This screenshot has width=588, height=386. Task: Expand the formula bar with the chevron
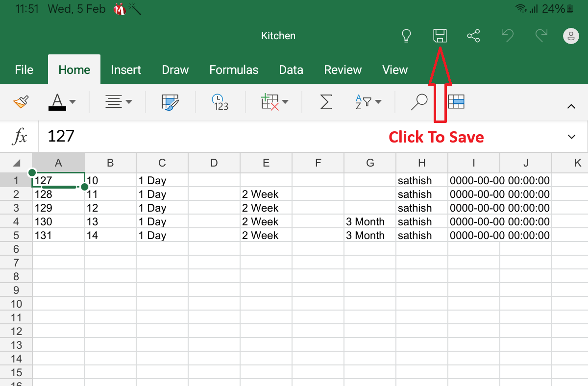571,137
